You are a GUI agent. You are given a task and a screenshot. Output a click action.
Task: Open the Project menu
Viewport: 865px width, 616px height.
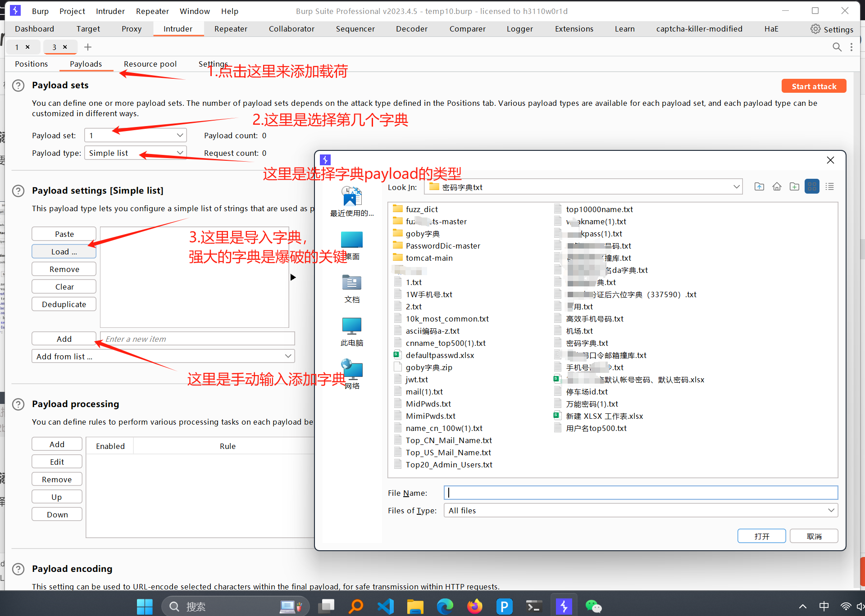[x=72, y=11]
